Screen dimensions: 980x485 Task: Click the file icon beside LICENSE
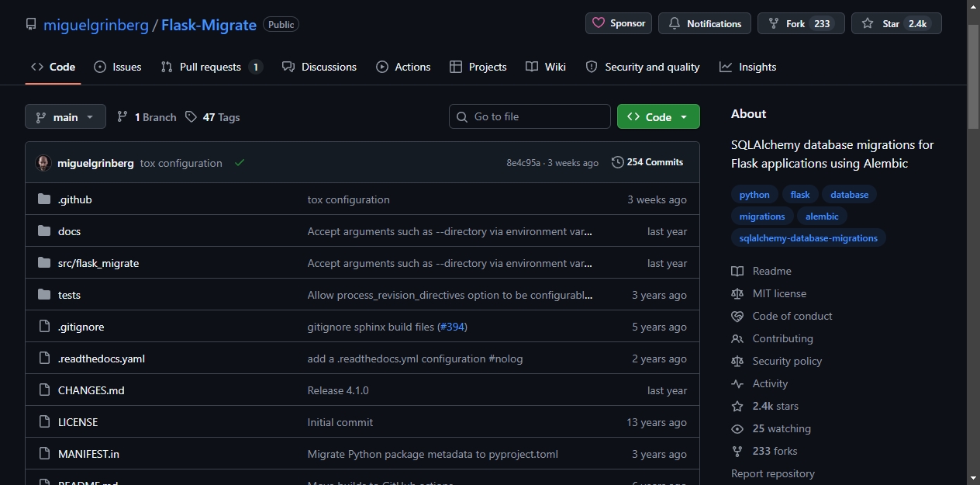[44, 422]
